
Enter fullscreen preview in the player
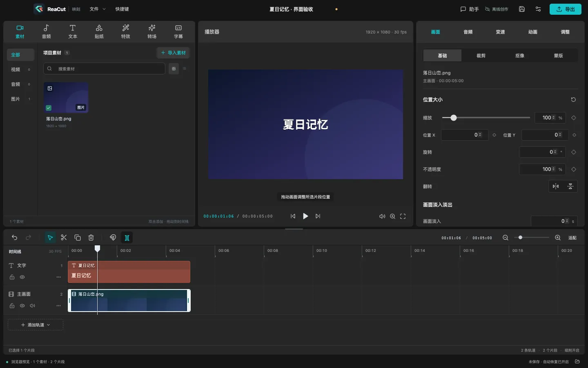pyautogui.click(x=403, y=216)
